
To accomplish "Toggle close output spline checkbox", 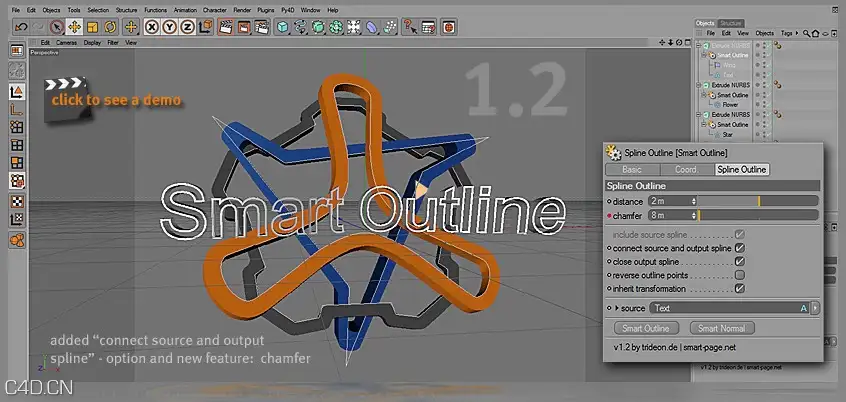I will [x=740, y=262].
